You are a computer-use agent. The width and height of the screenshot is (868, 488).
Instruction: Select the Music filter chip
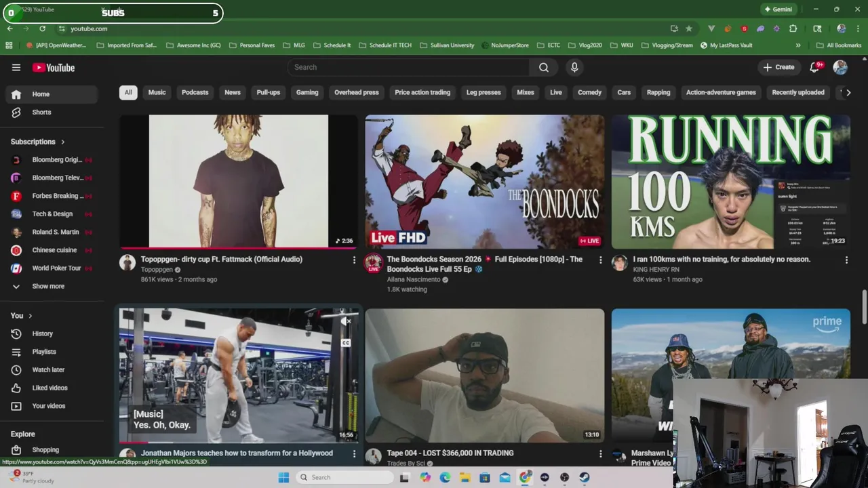pos(157,92)
